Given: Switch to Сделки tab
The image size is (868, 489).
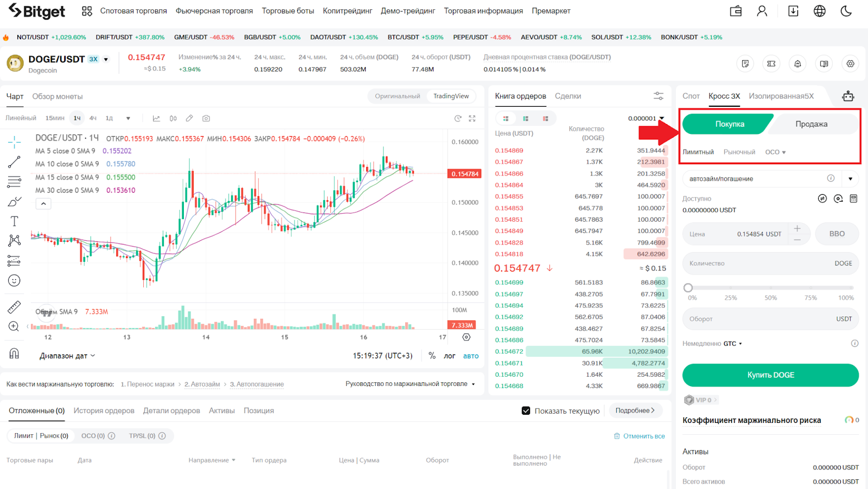Looking at the screenshot, I should 568,96.
